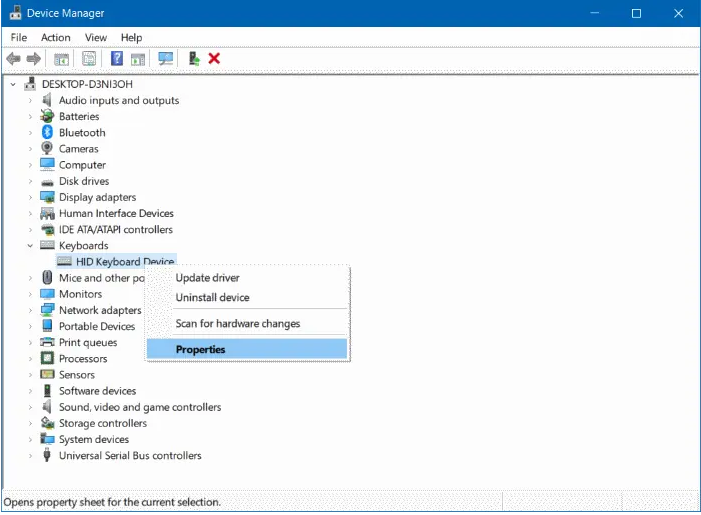Click the Back arrow toolbar icon

click(x=13, y=59)
